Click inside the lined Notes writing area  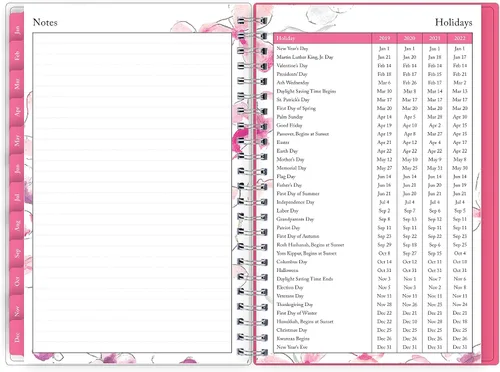132,192
